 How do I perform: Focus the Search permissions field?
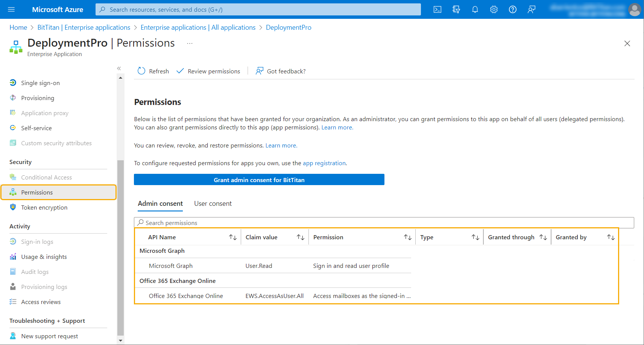coord(384,223)
